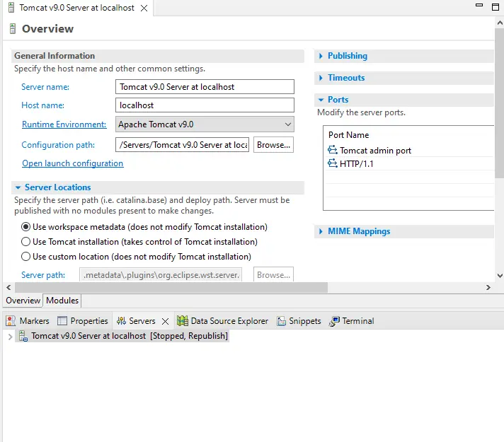Expand the MIME Mappings section
The width and height of the screenshot is (504, 442).
tap(321, 231)
